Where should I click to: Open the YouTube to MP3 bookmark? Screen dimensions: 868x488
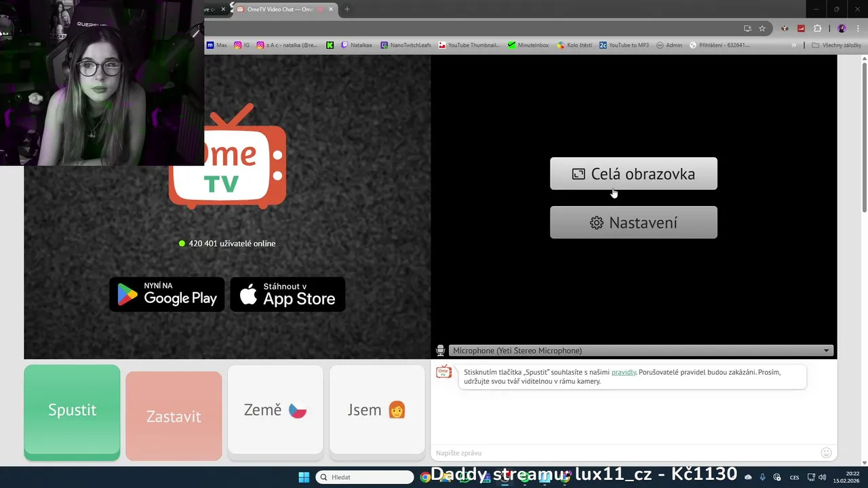click(624, 45)
